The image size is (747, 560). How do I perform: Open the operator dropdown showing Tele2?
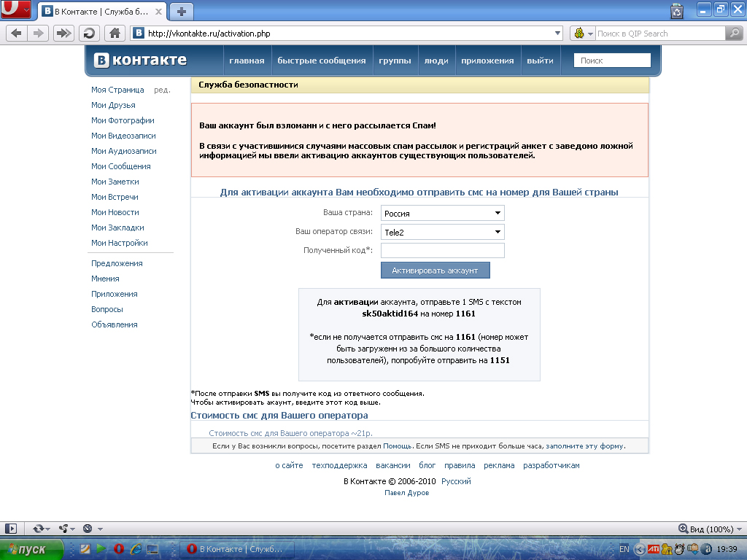click(x=443, y=232)
